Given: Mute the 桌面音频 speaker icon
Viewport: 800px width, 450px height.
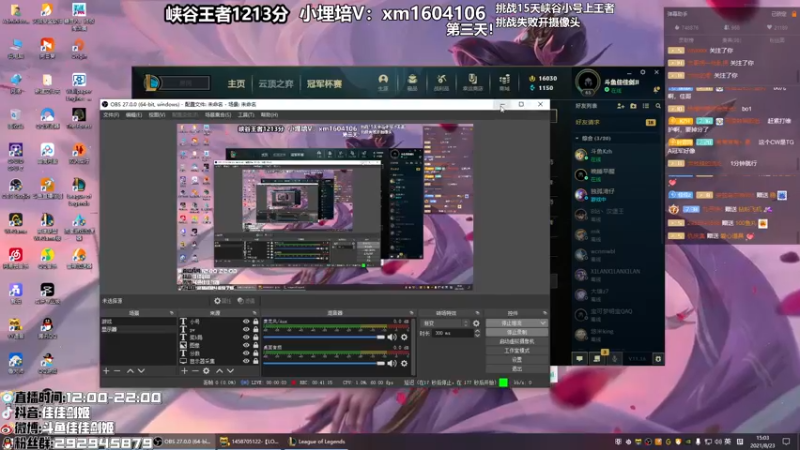Looking at the screenshot, I should tap(391, 363).
